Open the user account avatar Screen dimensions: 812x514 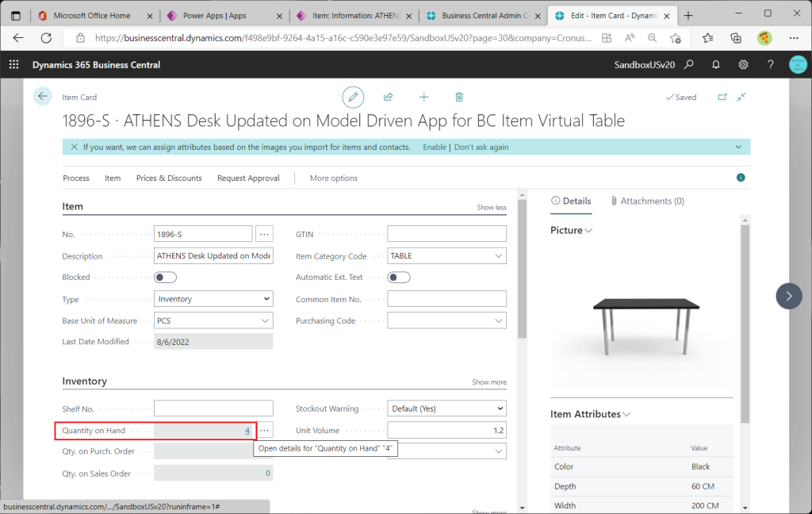[x=798, y=65]
